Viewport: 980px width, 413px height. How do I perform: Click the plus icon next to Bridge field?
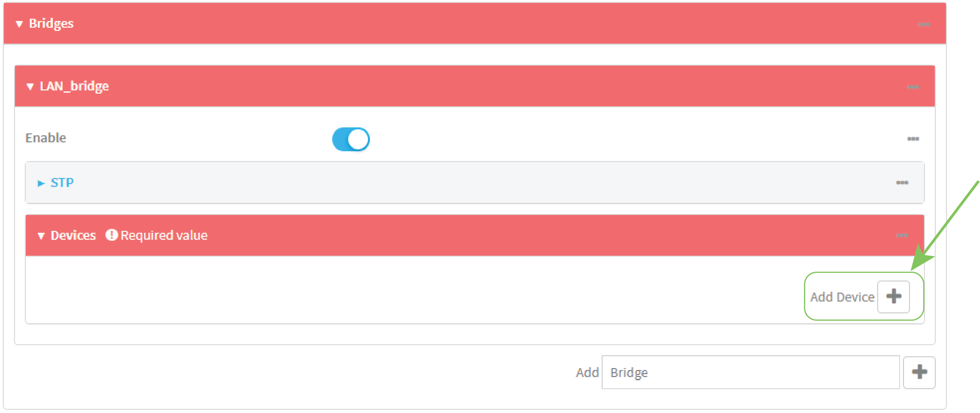point(919,372)
